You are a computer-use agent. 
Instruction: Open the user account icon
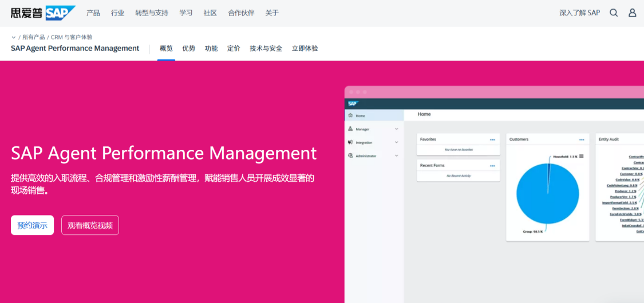[x=633, y=13]
